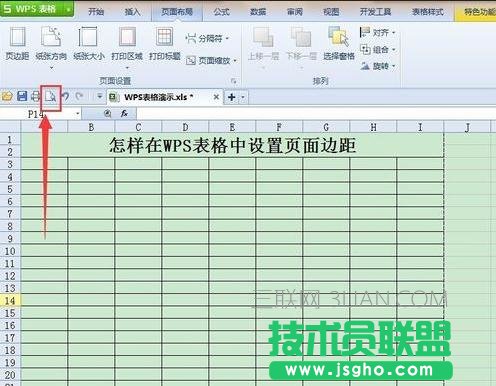Open the 旋转 rotate dropdown
The image size is (496, 386).
[378, 66]
